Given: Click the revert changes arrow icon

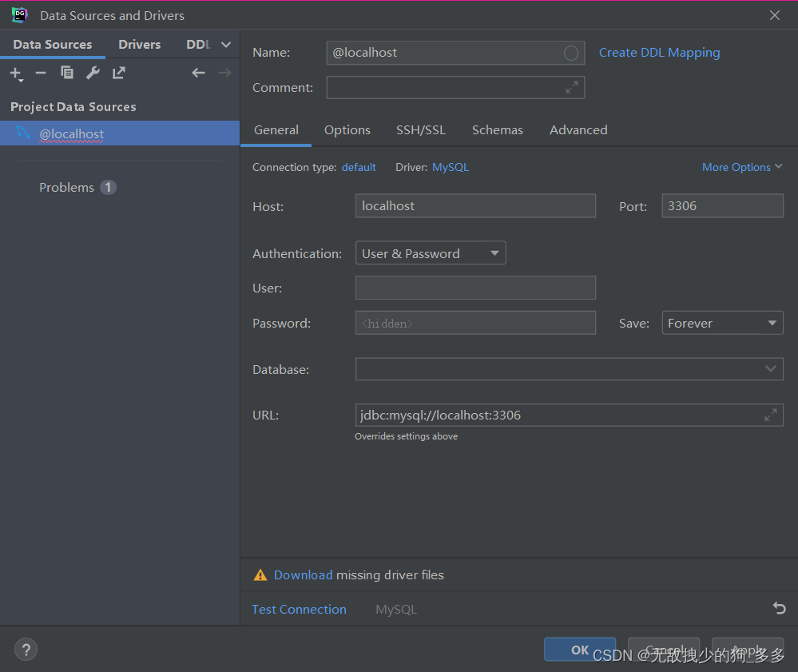Looking at the screenshot, I should [779, 608].
